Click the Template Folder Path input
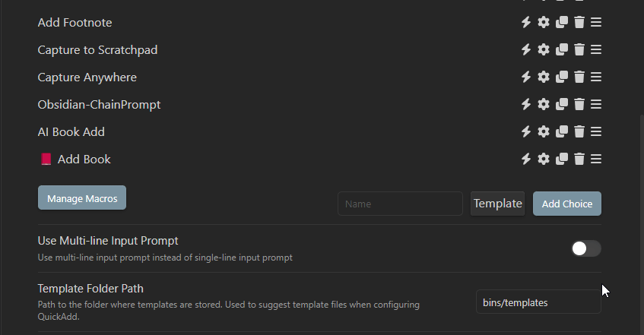Viewport: 644px width, 335px height. pos(538,302)
